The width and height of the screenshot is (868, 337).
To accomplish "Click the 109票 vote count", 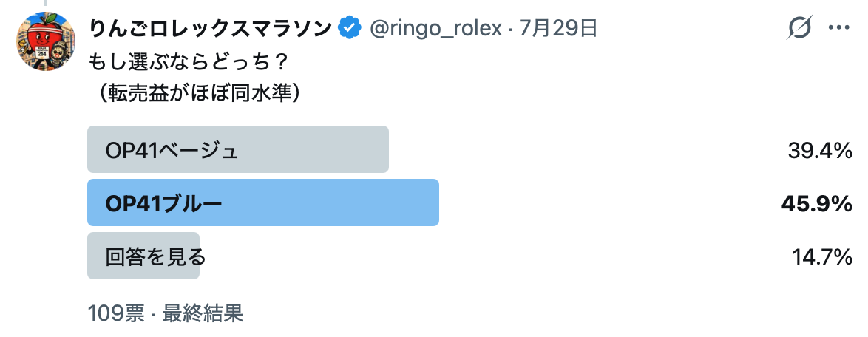I will point(116,313).
